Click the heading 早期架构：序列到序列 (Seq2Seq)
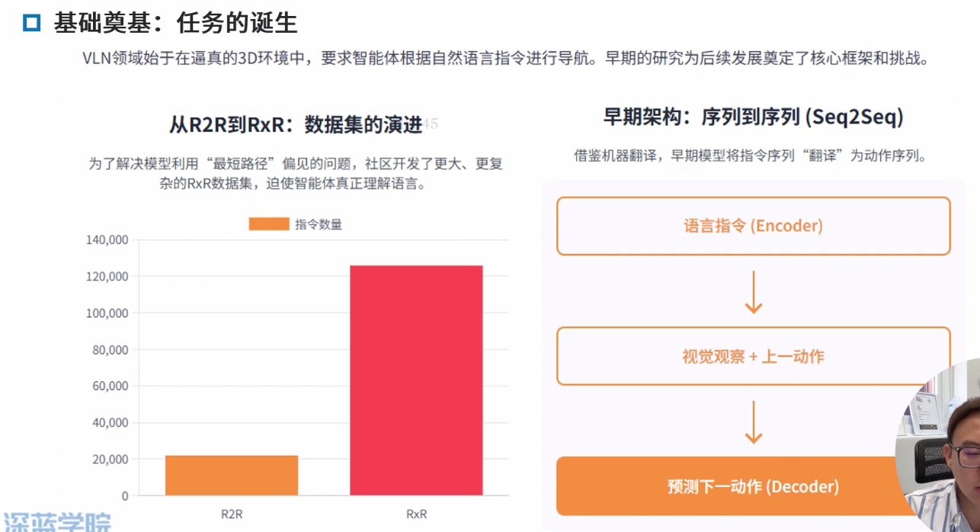980x532 pixels. (753, 117)
